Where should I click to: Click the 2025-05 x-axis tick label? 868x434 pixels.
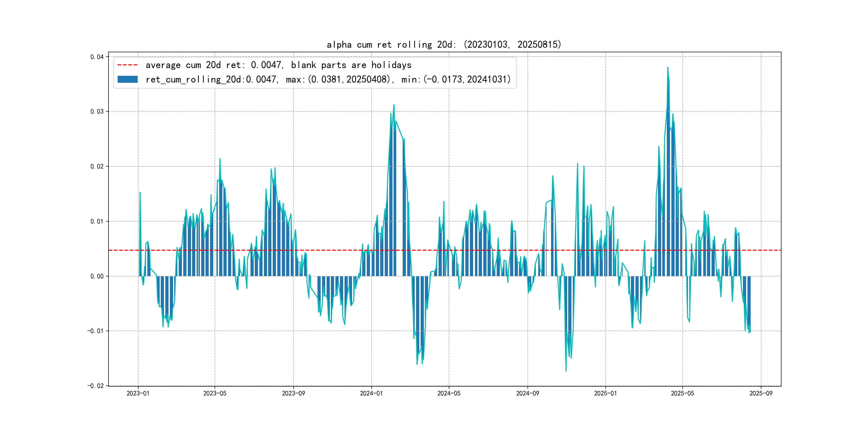682,393
